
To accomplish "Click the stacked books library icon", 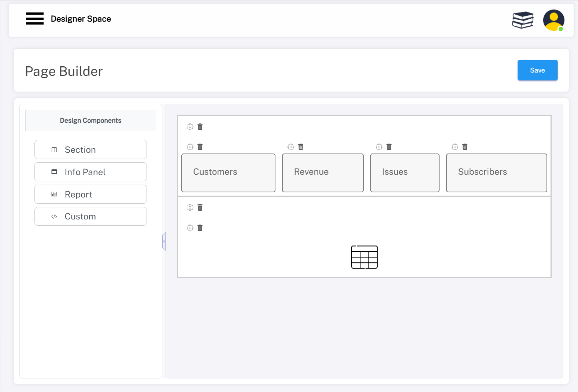I will [x=523, y=20].
